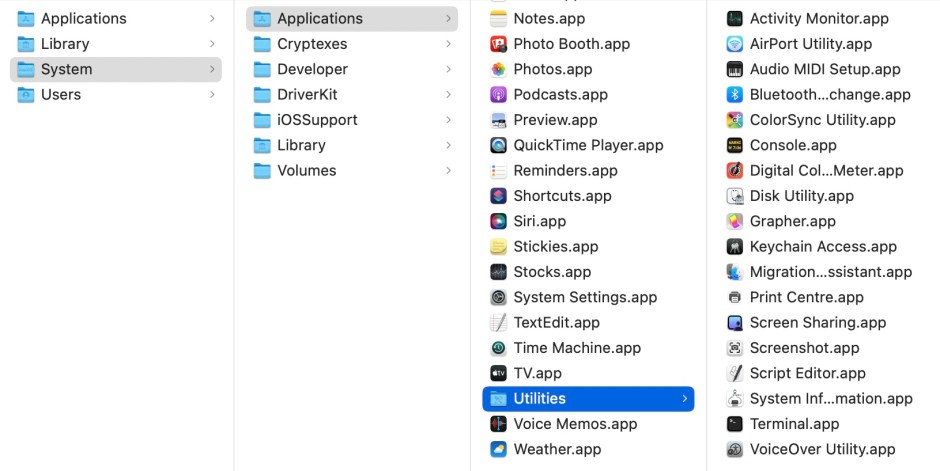The image size is (940, 471).
Task: Click the Disk Utility icon
Action: pyautogui.click(x=734, y=196)
